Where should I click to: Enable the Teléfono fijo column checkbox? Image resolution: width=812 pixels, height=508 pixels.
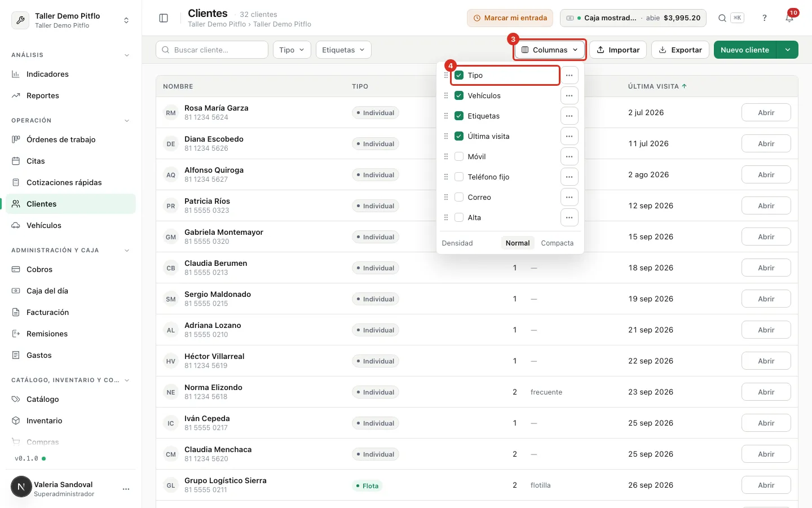click(x=459, y=177)
